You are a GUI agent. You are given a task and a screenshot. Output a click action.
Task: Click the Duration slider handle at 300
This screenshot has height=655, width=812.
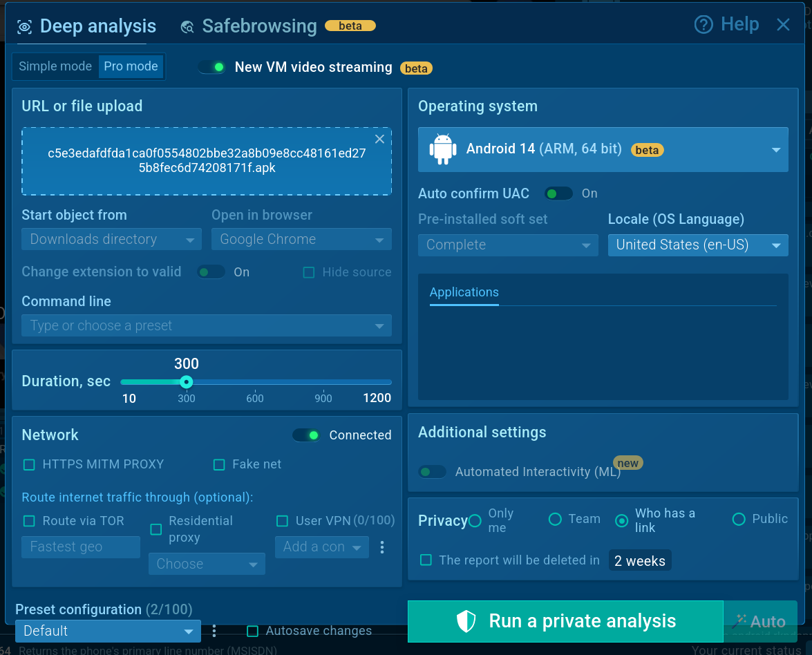point(187,382)
